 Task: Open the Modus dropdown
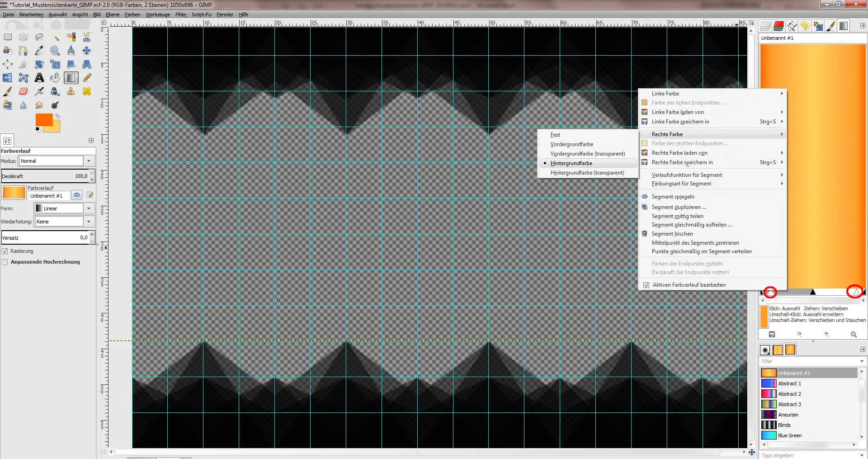89,161
